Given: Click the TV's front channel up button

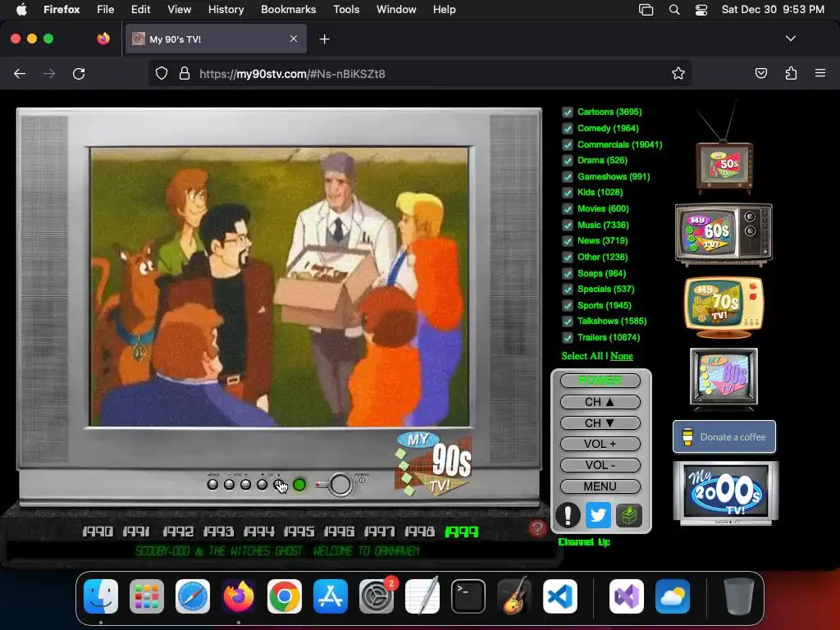Looking at the screenshot, I should (x=279, y=485).
